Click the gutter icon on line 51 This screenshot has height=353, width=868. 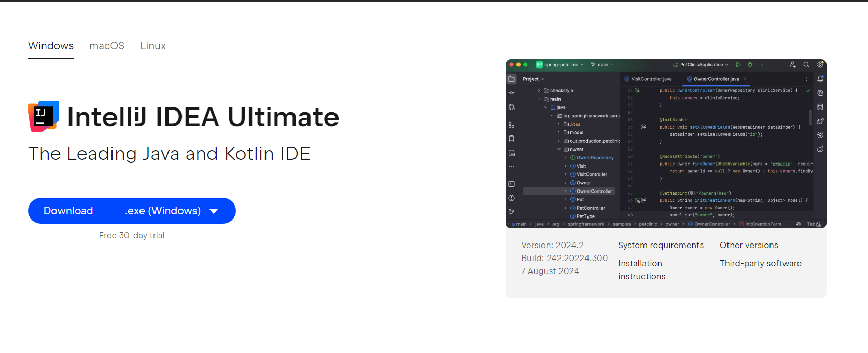point(637,90)
